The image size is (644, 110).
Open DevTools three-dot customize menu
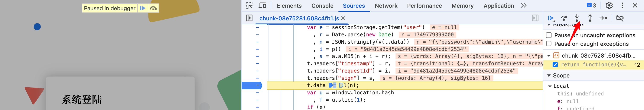point(622,6)
